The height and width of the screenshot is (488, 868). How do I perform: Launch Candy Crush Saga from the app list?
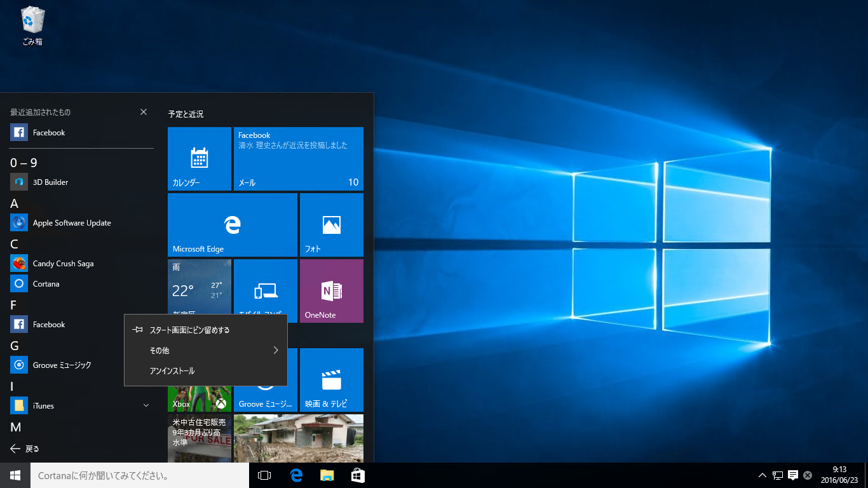coord(82,264)
